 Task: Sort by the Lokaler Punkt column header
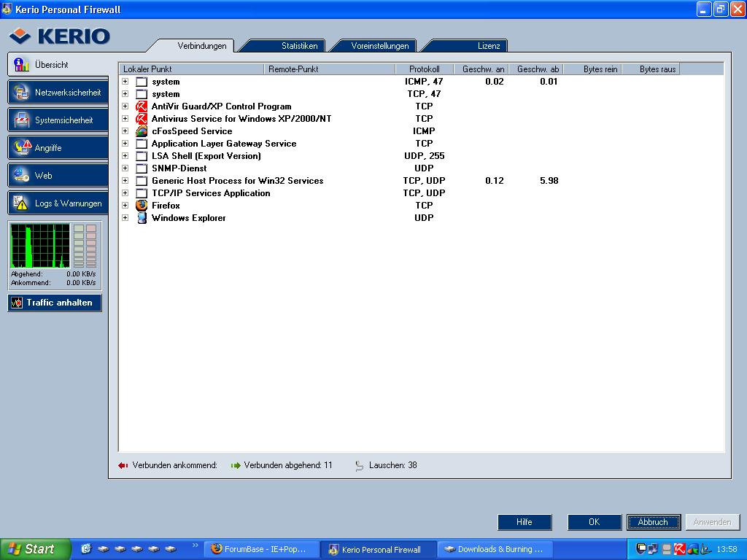[192, 69]
